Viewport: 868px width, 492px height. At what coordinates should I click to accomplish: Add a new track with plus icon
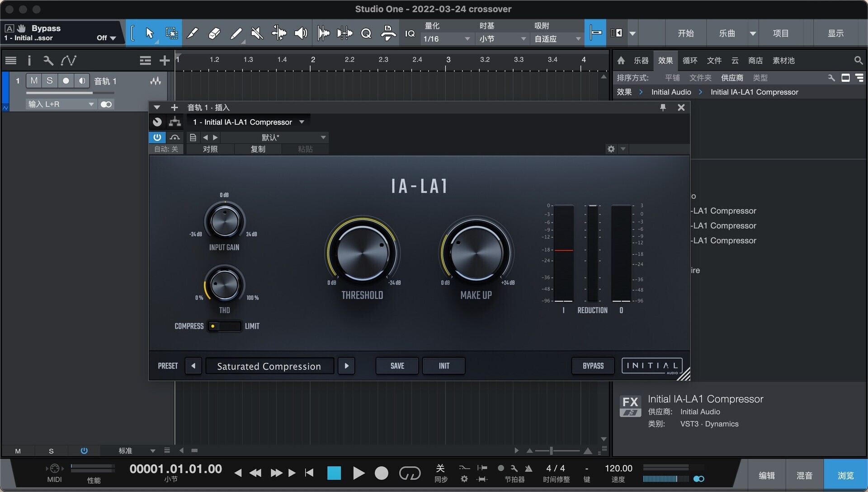click(165, 61)
